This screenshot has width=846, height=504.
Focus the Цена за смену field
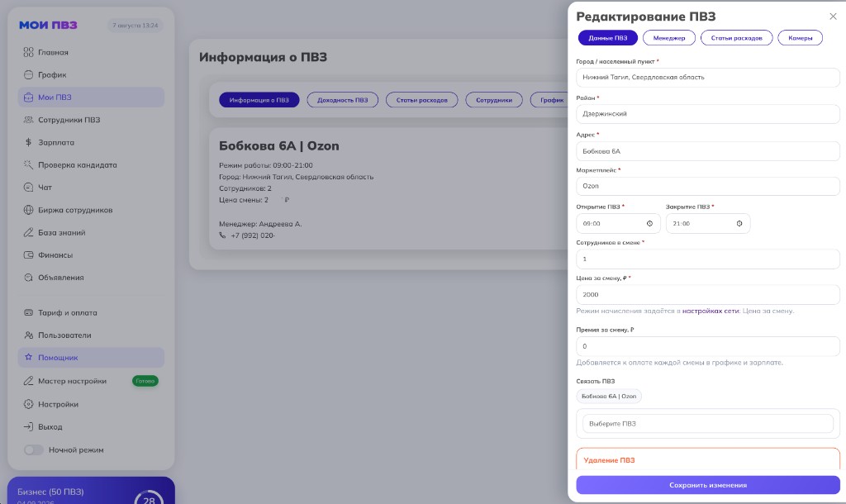coord(708,295)
